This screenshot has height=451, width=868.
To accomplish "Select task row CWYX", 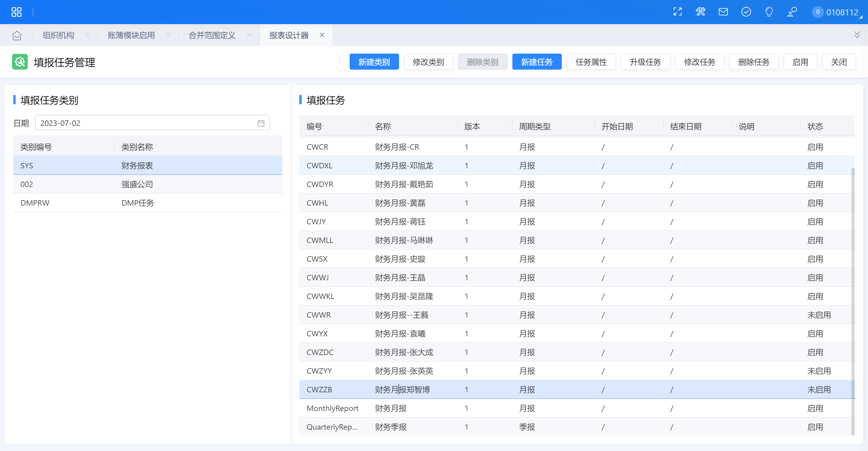I will (577, 334).
